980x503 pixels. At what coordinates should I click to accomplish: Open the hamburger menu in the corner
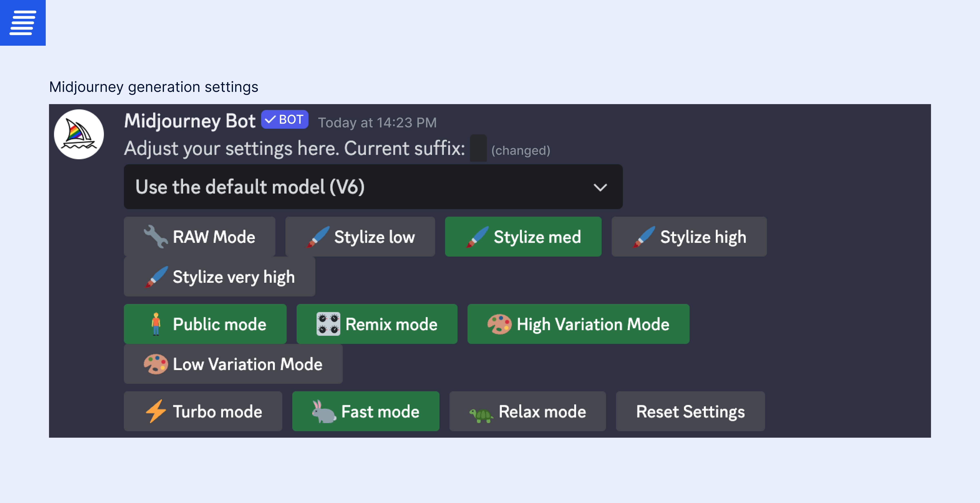tap(22, 23)
